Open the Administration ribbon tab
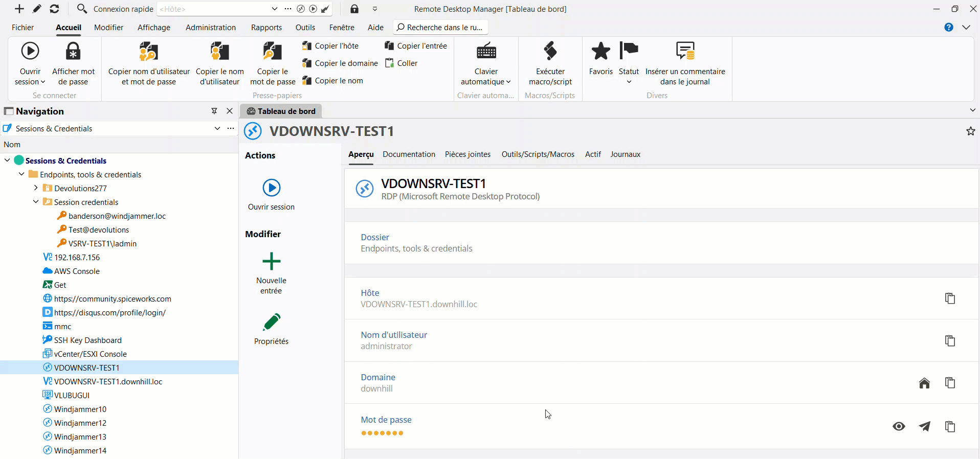The height and width of the screenshot is (459, 980). [211, 28]
